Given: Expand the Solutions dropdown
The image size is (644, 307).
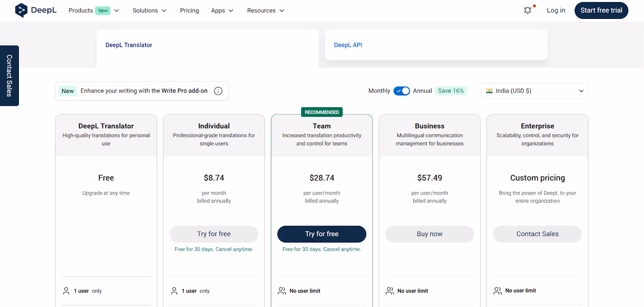Looking at the screenshot, I should coord(149,10).
